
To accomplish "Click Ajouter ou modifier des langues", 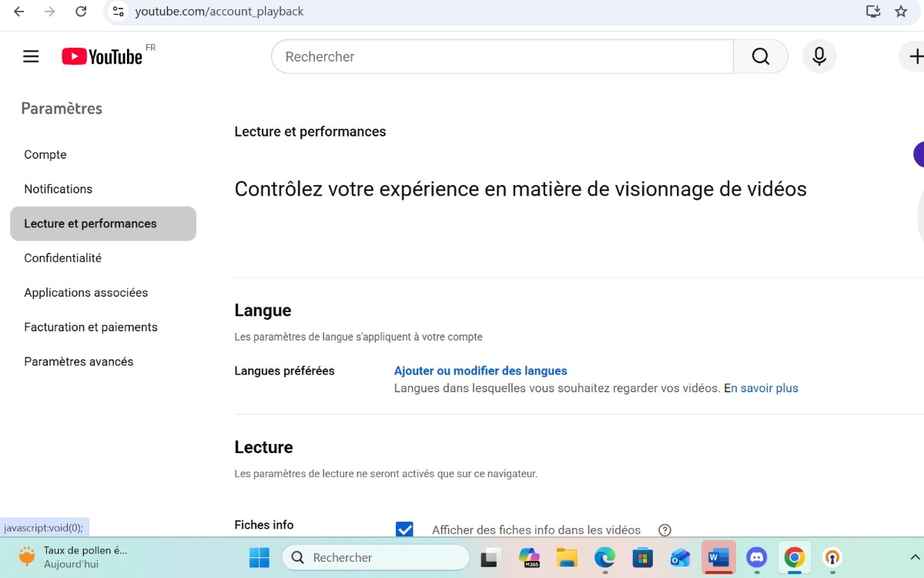I will click(x=480, y=370).
